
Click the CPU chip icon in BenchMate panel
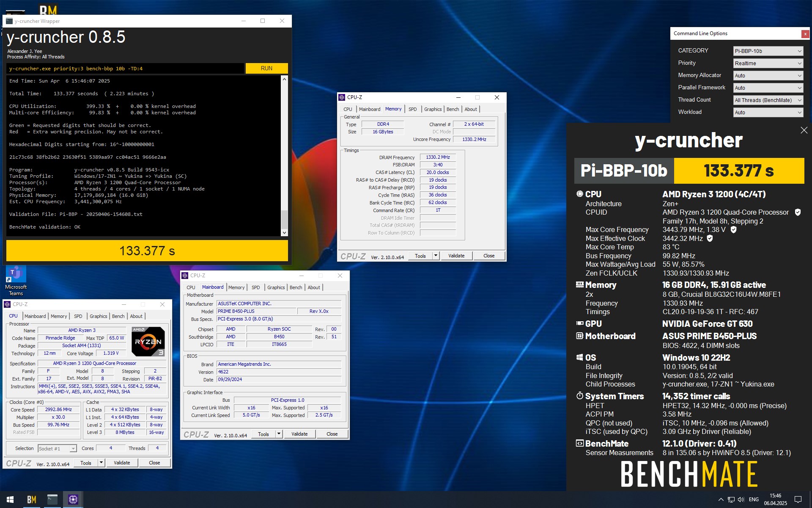579,194
